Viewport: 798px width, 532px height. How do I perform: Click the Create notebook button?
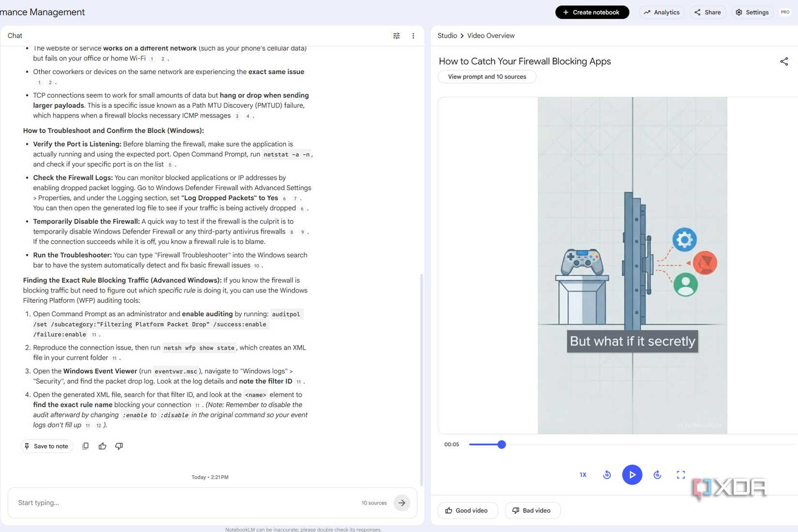click(592, 12)
